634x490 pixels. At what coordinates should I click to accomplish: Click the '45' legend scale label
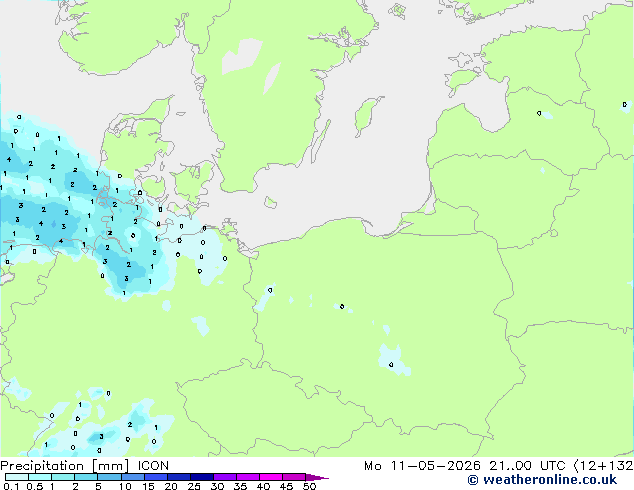point(286,486)
